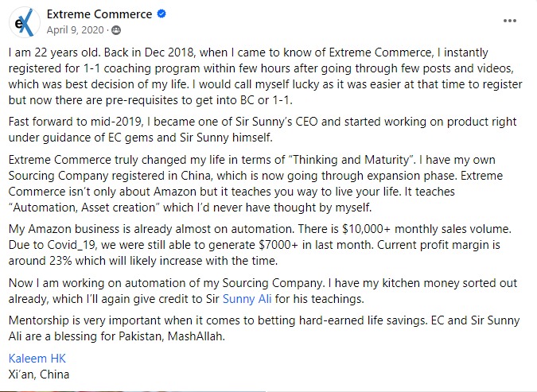Open the April 9, 2020 timestamp

click(x=75, y=30)
